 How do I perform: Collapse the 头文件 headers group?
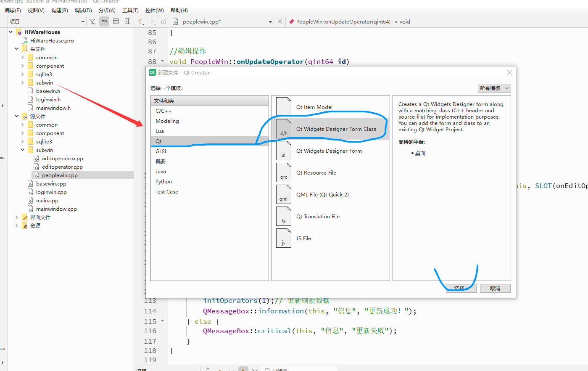(x=17, y=49)
